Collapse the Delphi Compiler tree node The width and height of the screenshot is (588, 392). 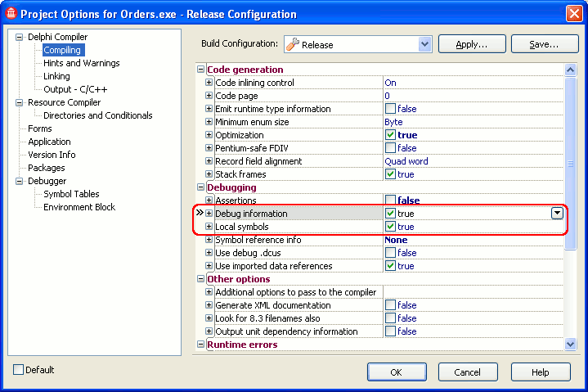tap(20, 37)
